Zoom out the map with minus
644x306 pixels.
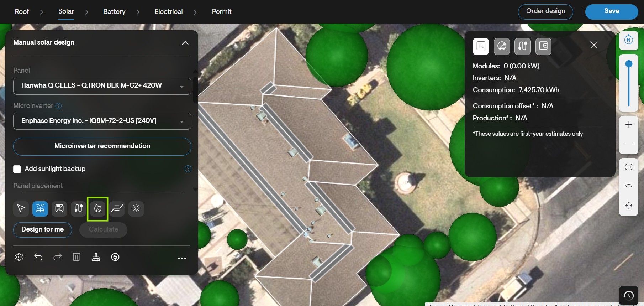point(629,144)
